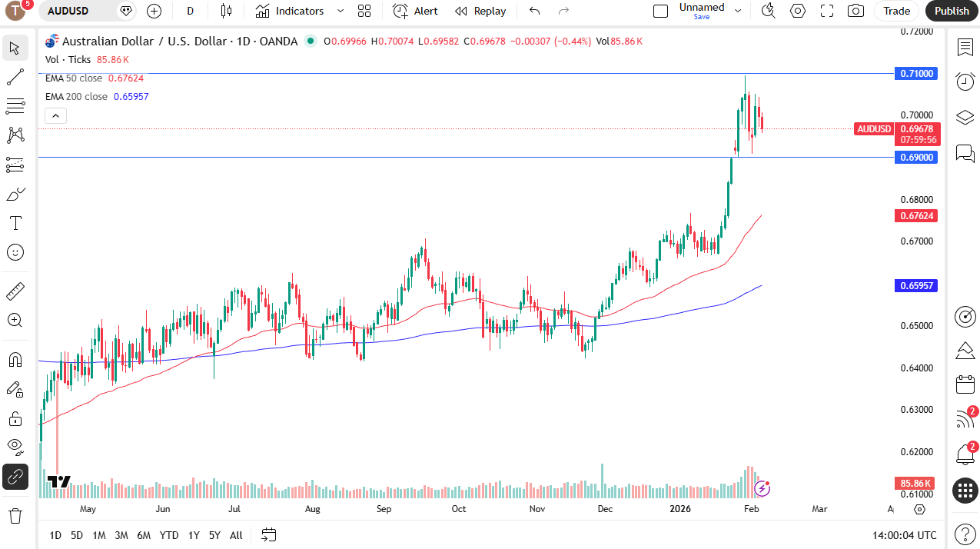Select the EMA 200 close indicator legend
This screenshot has height=549, width=980.
(x=97, y=96)
